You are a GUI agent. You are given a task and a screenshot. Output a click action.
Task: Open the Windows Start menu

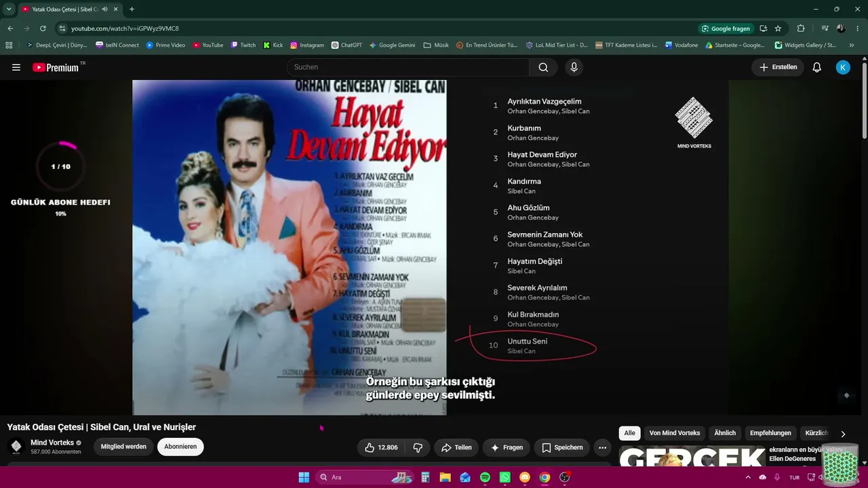[x=304, y=477]
